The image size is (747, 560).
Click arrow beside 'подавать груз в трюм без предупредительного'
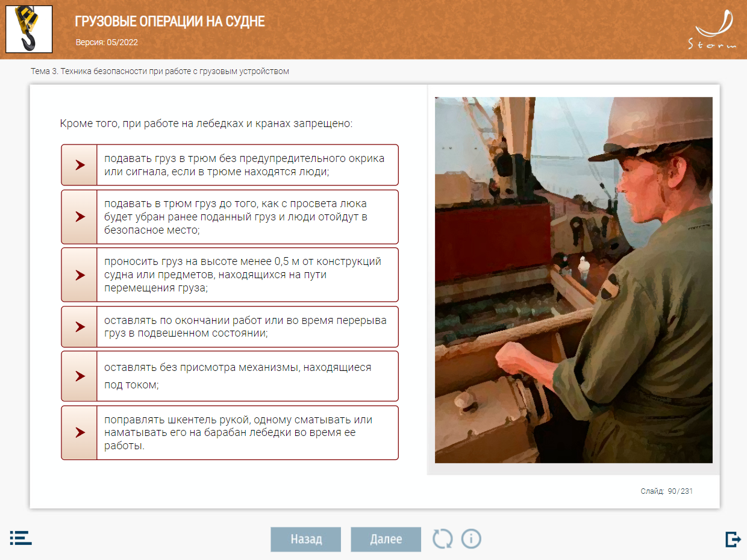(x=80, y=165)
